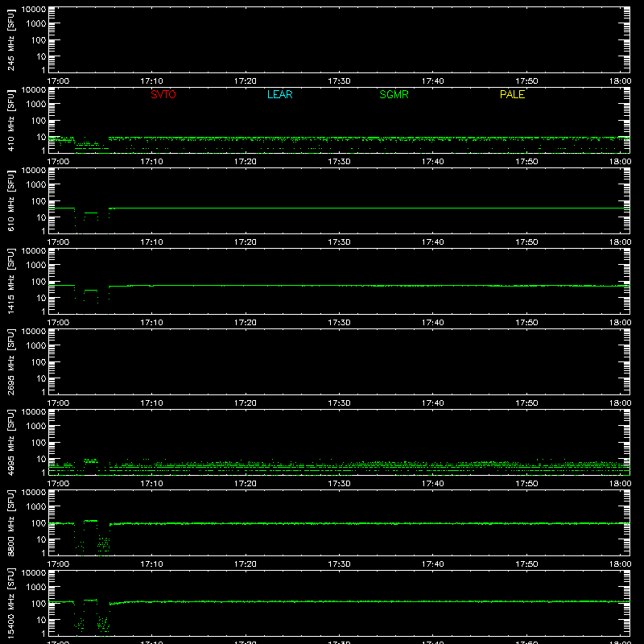This screenshot has width=644, height=644.
Task: Click 17:30 time label under 245 MHz panel
Action: [339, 81]
